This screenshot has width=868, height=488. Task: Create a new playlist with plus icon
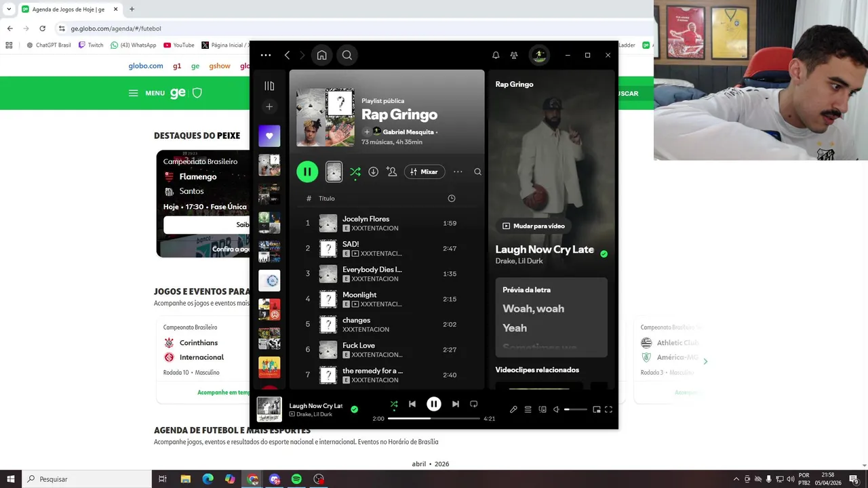[x=269, y=107]
